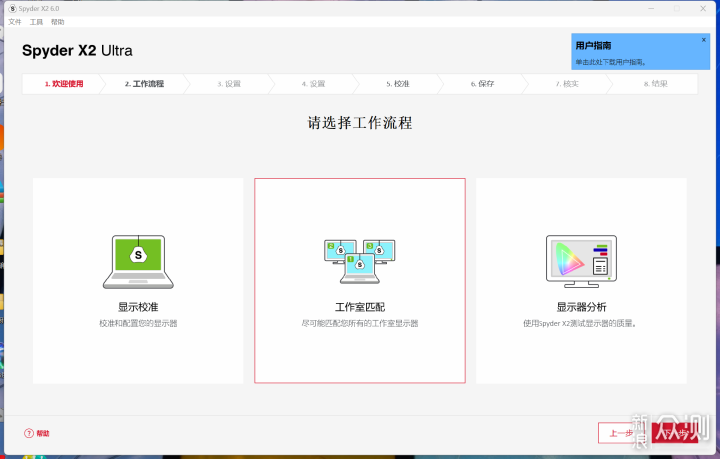Go to step 8. 结果
Viewport: 720px width, 459px height.
[x=656, y=84]
